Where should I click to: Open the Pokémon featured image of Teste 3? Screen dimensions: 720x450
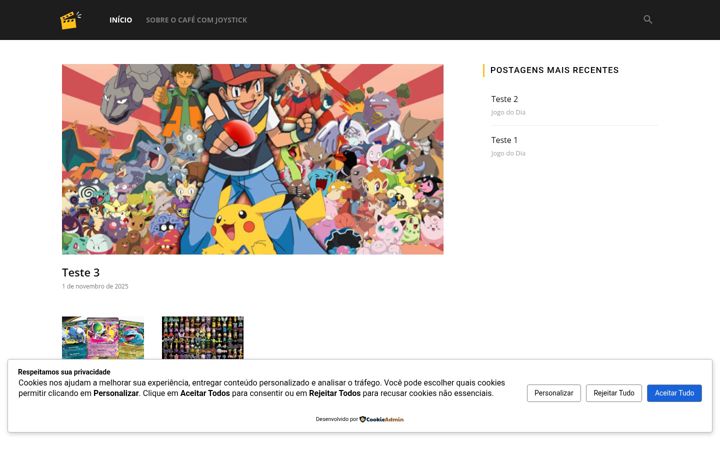pos(253,159)
